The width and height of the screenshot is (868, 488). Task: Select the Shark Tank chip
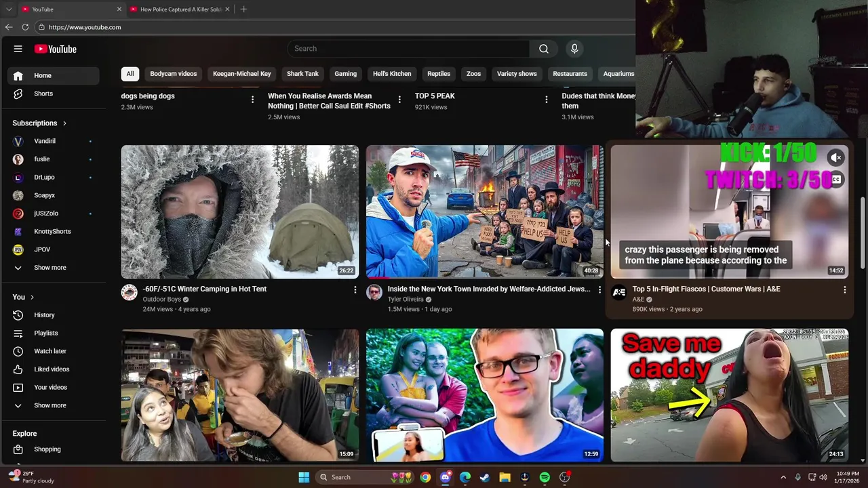(x=302, y=74)
